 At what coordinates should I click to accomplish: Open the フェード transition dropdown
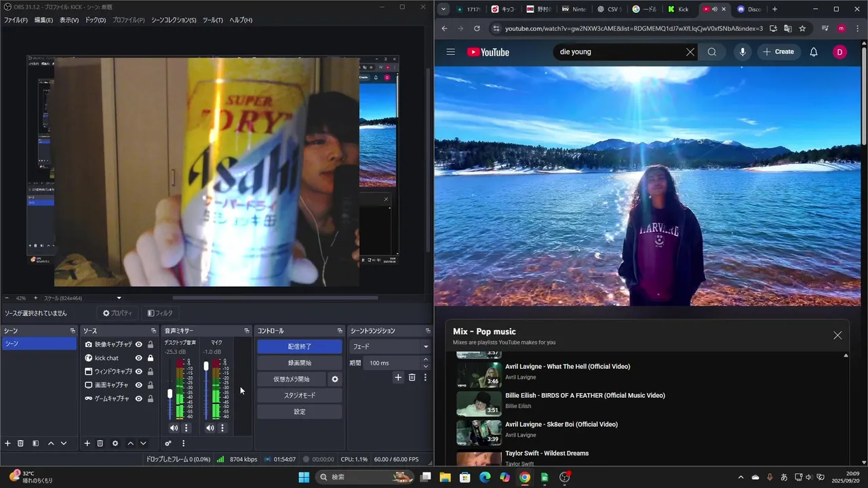point(390,346)
